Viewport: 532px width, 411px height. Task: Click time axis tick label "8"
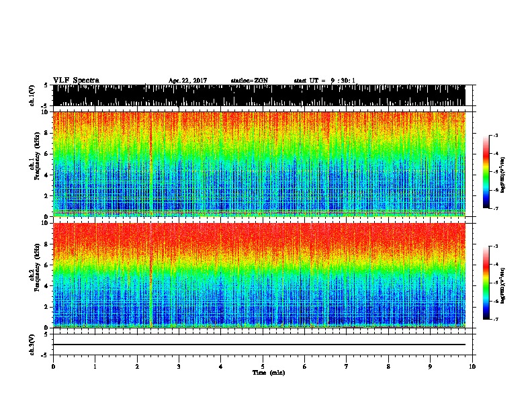[388, 367]
